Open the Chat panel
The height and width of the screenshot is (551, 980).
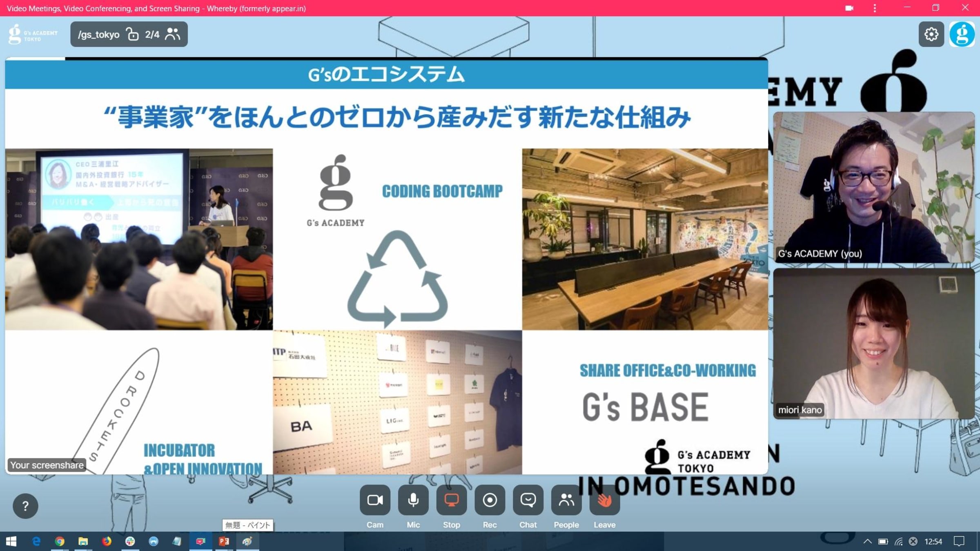528,500
